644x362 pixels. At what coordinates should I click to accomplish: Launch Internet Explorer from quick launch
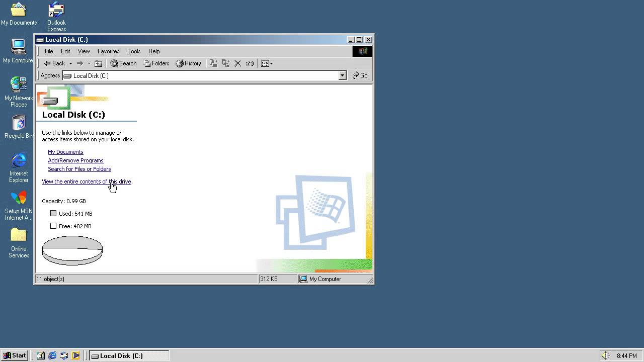(x=52, y=355)
